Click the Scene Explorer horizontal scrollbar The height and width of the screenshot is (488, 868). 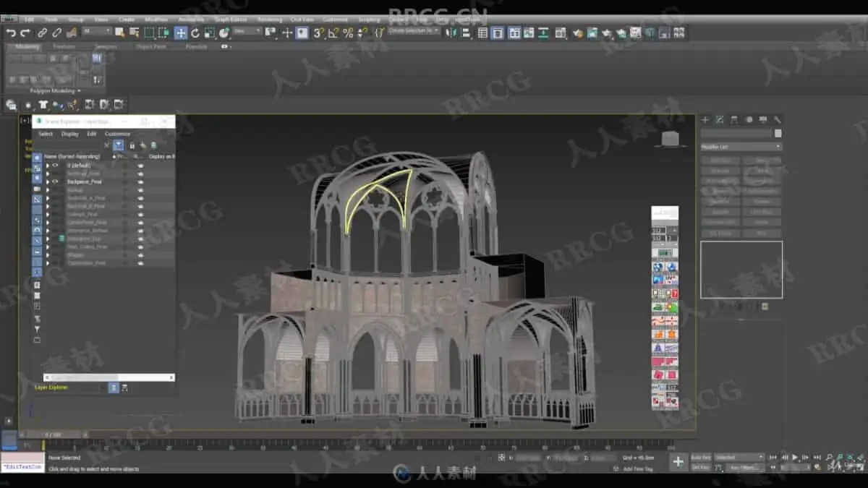coord(109,377)
